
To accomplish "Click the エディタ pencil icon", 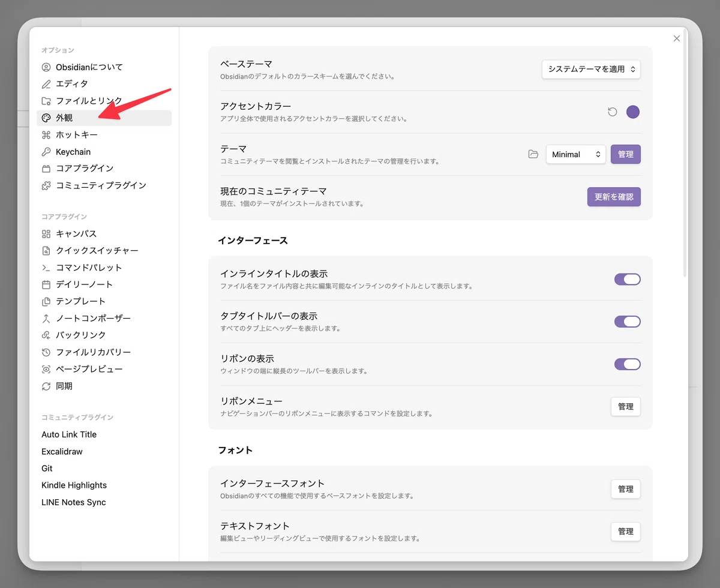I will coord(46,84).
